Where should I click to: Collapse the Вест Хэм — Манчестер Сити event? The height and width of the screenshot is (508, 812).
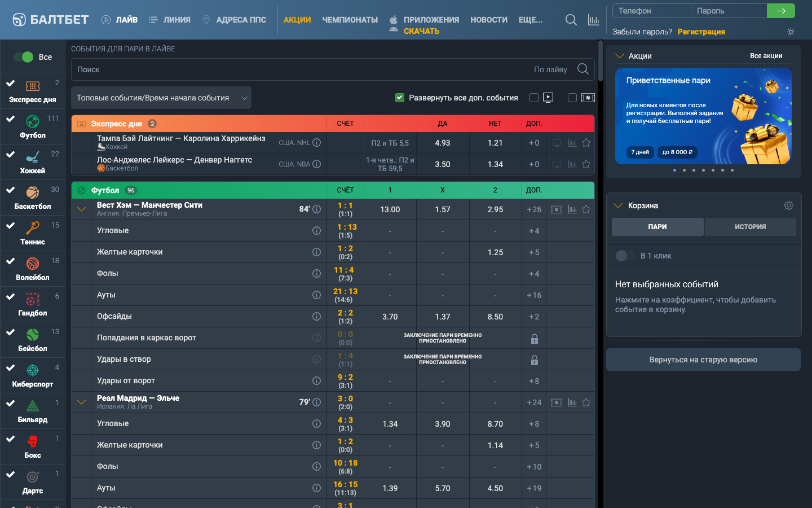click(x=81, y=209)
